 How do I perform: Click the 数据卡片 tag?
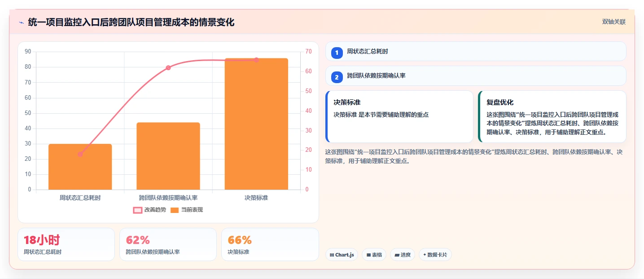point(435,255)
